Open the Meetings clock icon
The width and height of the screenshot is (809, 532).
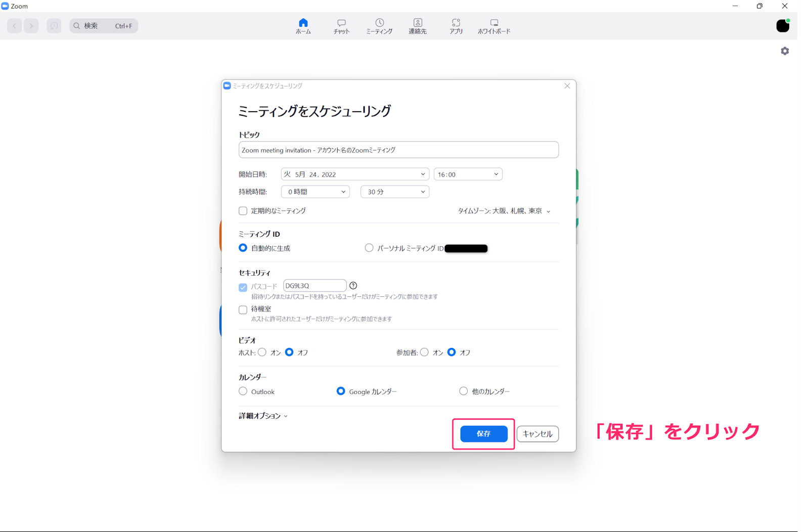click(x=379, y=23)
